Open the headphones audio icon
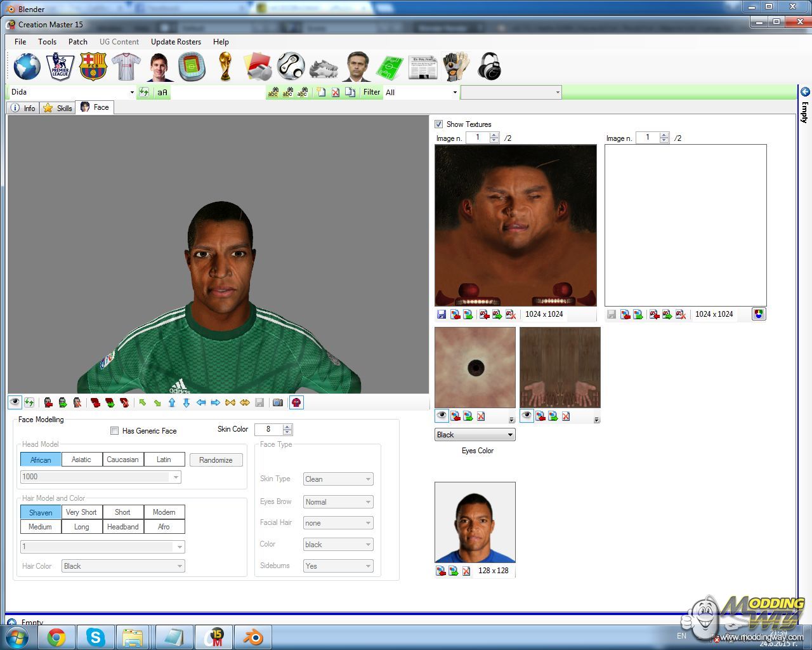Viewport: 812px width, 650px height. pyautogui.click(x=489, y=67)
